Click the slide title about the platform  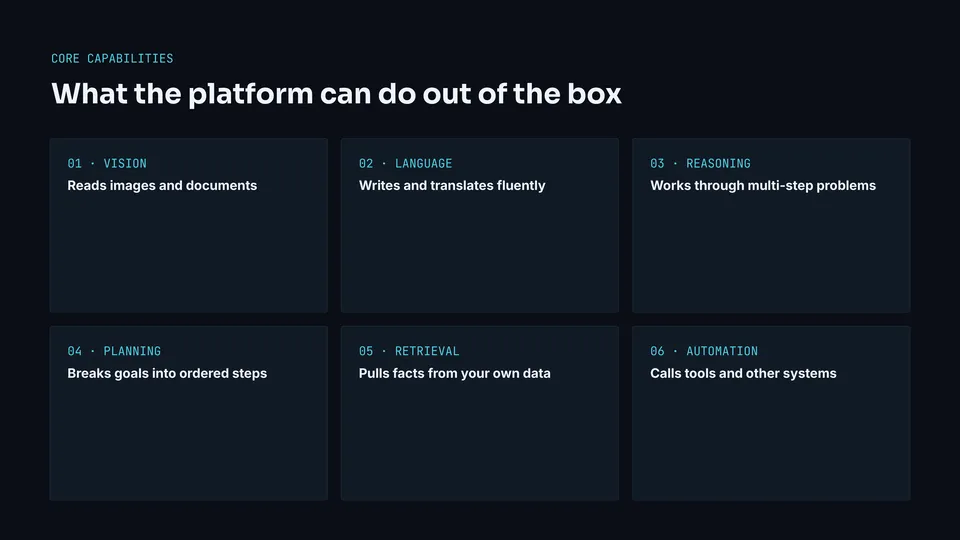coord(336,94)
